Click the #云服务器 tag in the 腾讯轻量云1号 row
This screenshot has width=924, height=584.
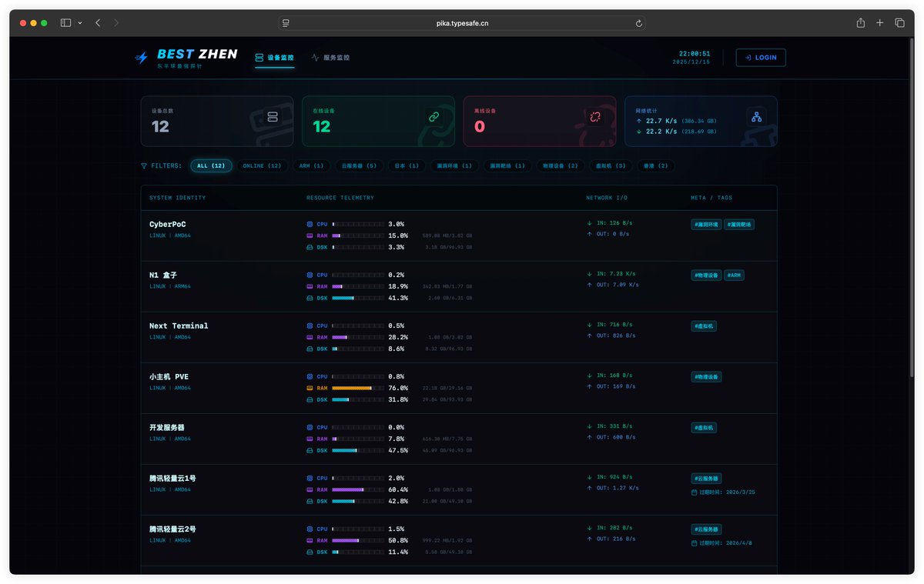click(706, 478)
